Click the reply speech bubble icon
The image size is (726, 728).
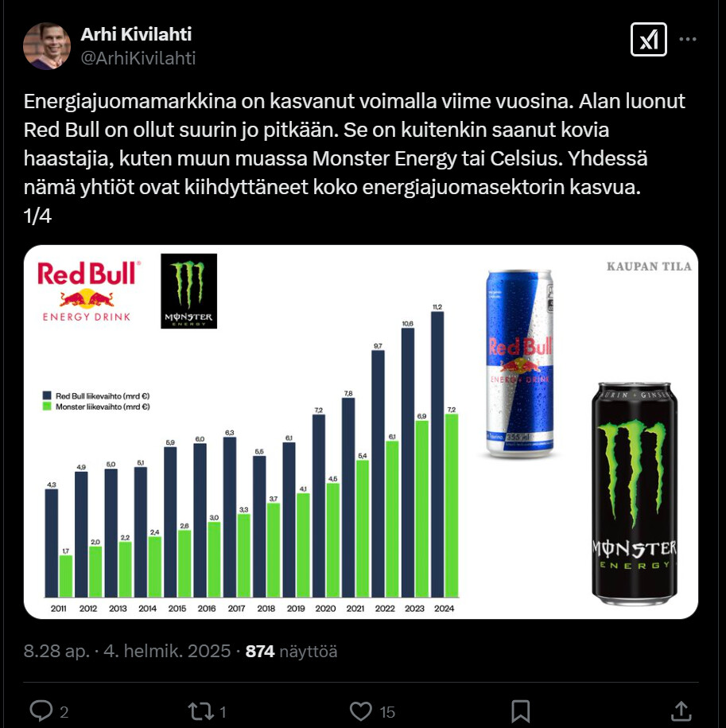(41, 710)
